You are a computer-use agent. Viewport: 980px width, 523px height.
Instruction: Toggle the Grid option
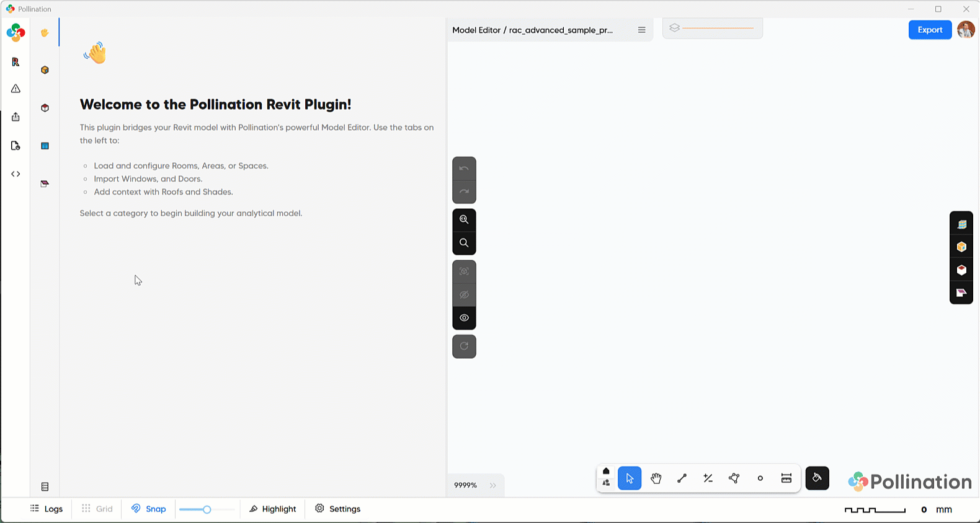97,509
